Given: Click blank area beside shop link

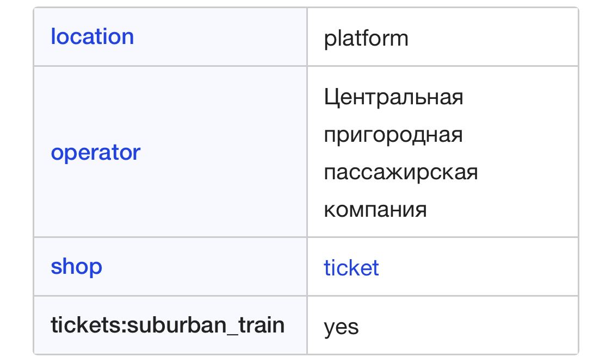Looking at the screenshot, I should click(x=203, y=267).
